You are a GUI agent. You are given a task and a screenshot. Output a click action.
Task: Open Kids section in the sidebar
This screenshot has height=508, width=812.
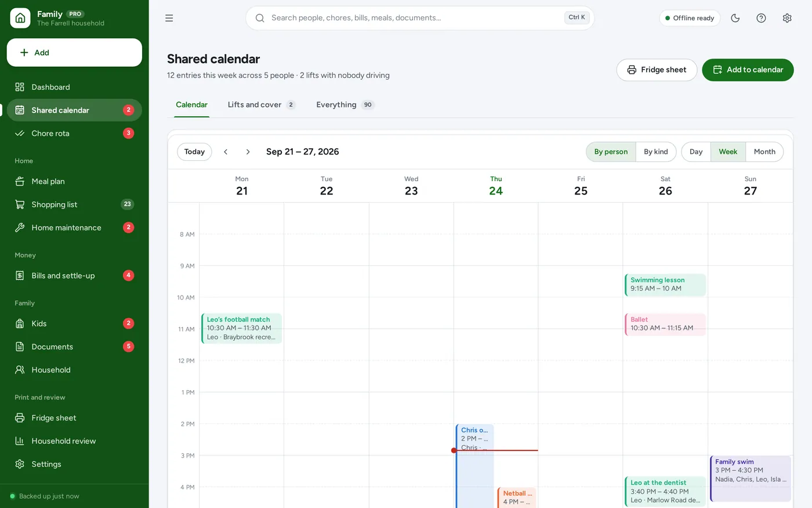coord(74,323)
